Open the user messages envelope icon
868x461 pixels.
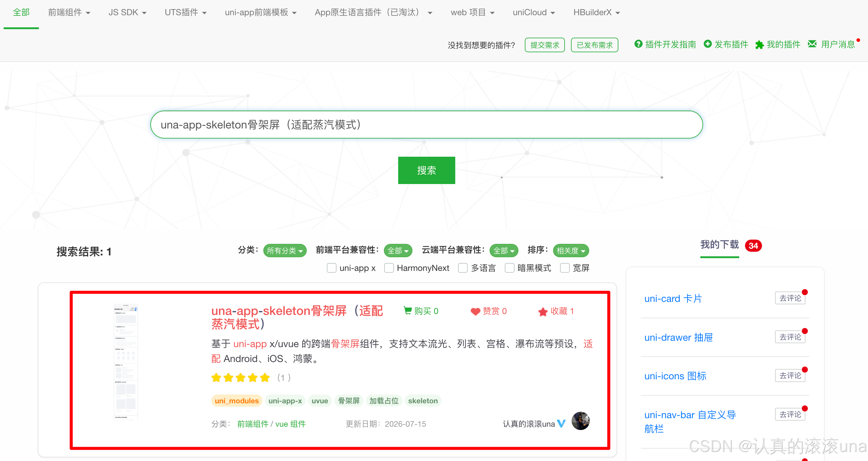812,44
